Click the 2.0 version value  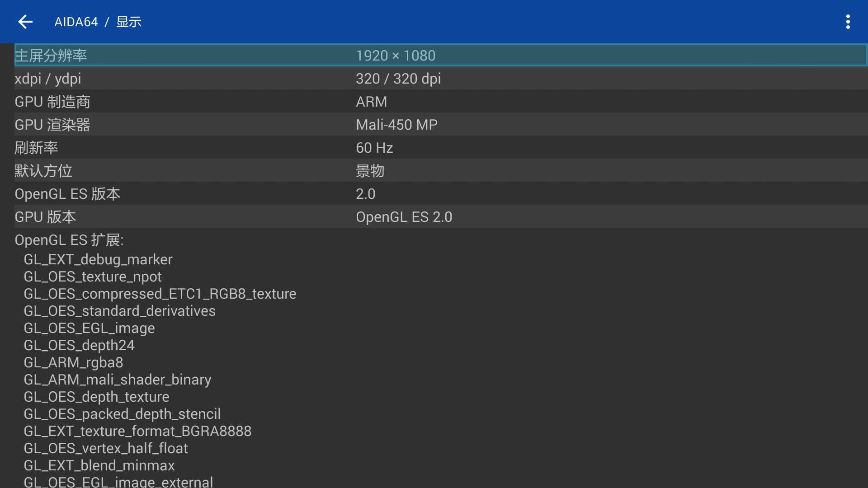tap(365, 194)
